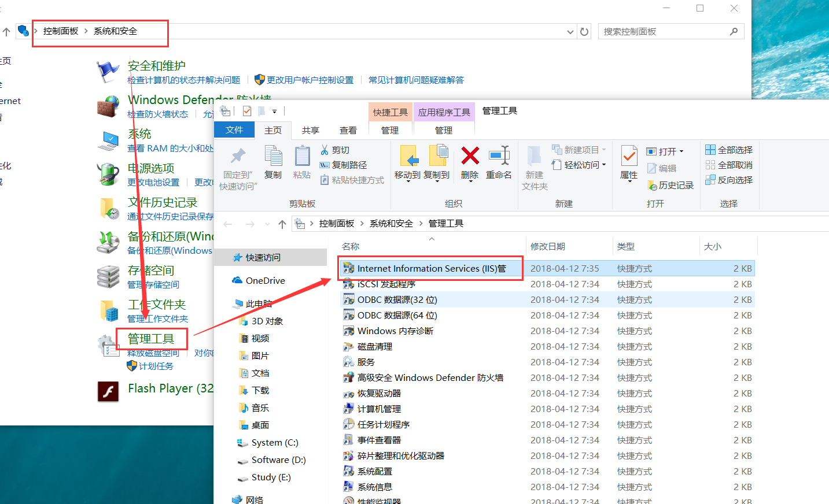Sort by the 名称 column header

(x=351, y=246)
